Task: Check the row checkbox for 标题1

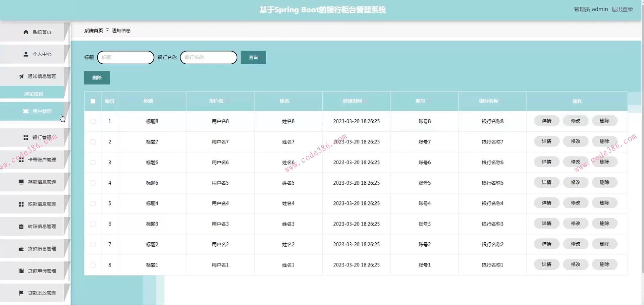Action: pyautogui.click(x=93, y=265)
